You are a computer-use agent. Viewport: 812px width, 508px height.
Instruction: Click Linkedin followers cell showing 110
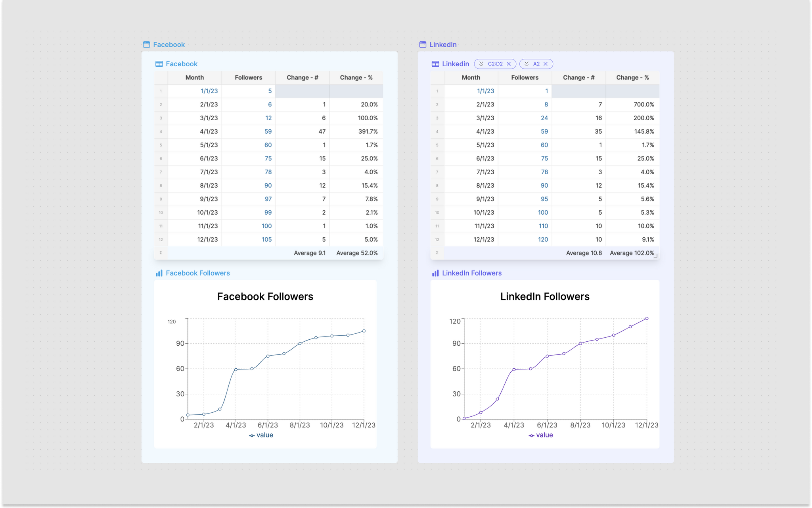[525, 226]
